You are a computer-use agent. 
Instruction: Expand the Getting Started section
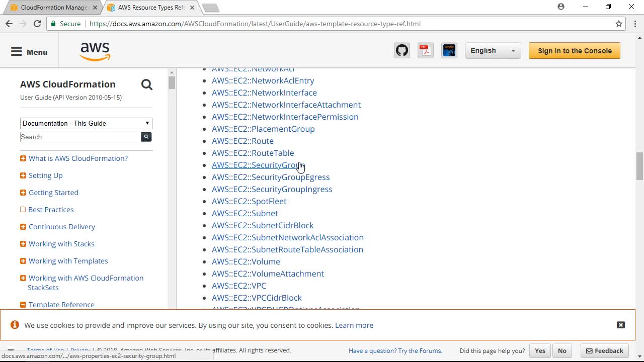[23, 193]
